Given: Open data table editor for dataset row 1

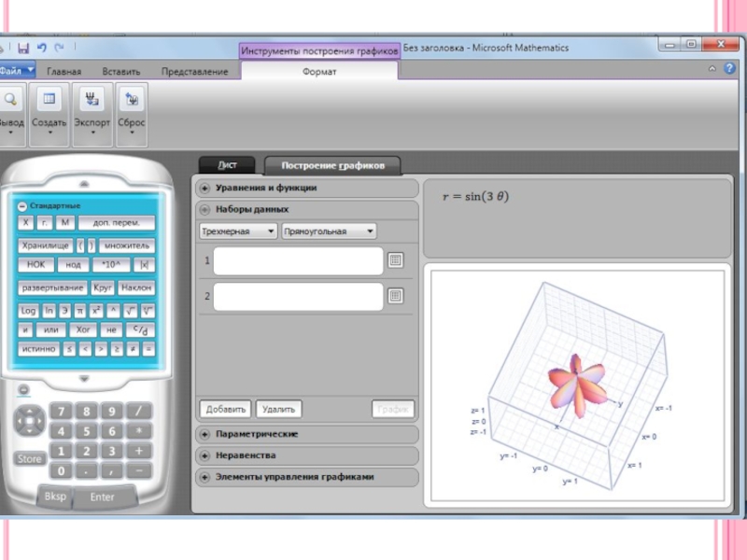Looking at the screenshot, I should pyautogui.click(x=395, y=260).
